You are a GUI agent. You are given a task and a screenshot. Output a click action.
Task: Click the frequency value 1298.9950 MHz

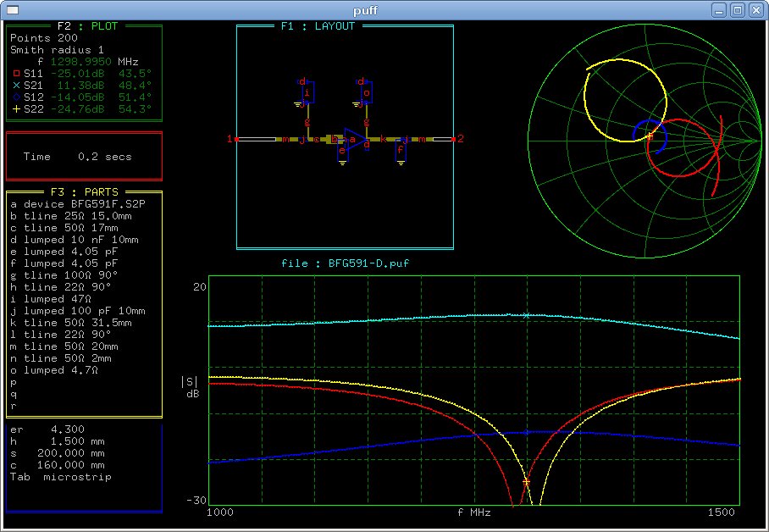(x=81, y=62)
